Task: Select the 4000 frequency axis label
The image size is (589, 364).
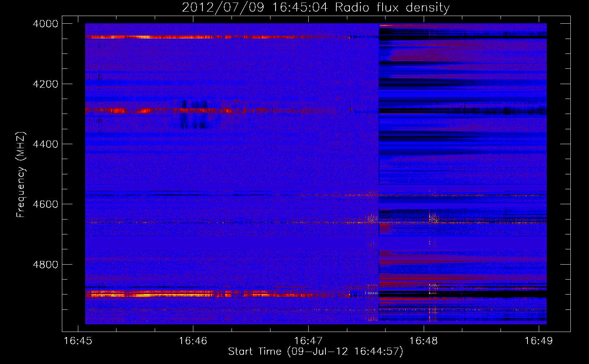Action: click(x=46, y=24)
